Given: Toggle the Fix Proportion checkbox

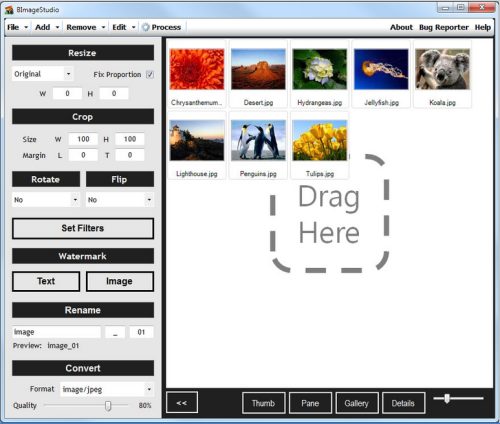Looking at the screenshot, I should (x=150, y=75).
